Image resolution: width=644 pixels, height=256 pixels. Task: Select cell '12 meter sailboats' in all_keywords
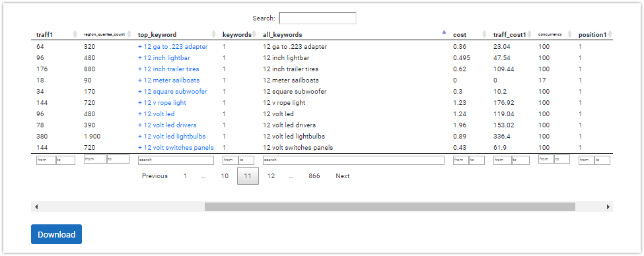click(291, 80)
